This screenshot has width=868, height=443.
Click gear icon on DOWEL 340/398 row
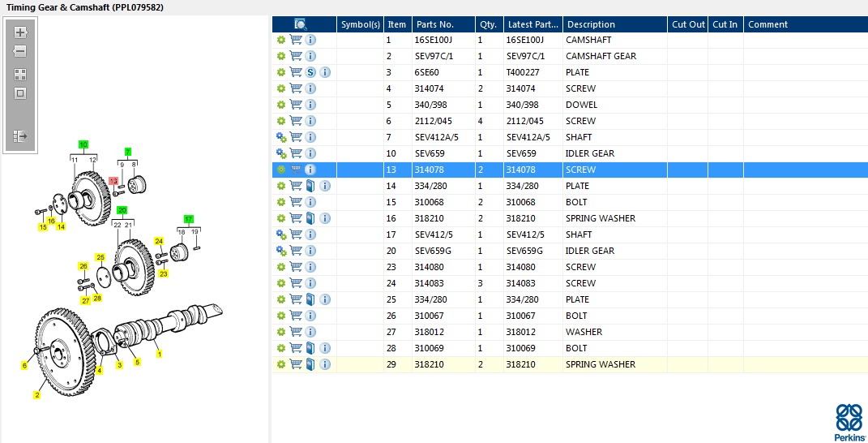coord(281,105)
